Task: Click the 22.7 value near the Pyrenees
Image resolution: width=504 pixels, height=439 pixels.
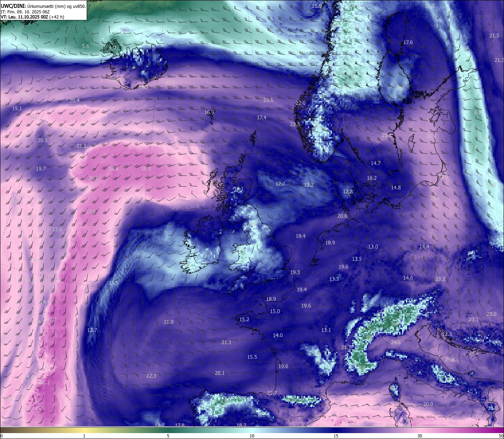Action: pos(272,393)
